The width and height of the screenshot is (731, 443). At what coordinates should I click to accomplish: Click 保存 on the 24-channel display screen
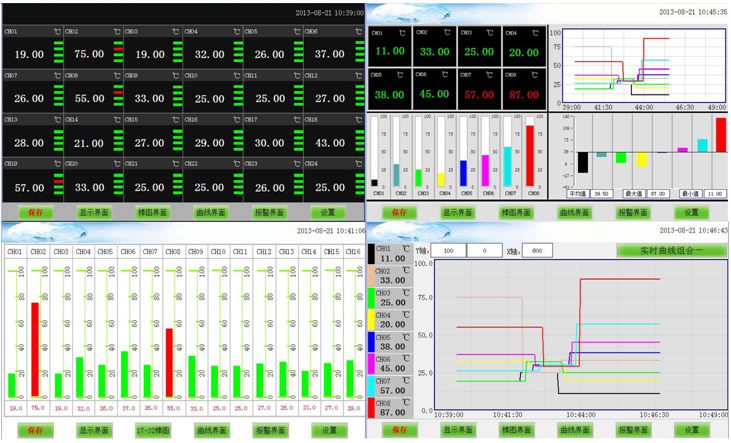35,213
